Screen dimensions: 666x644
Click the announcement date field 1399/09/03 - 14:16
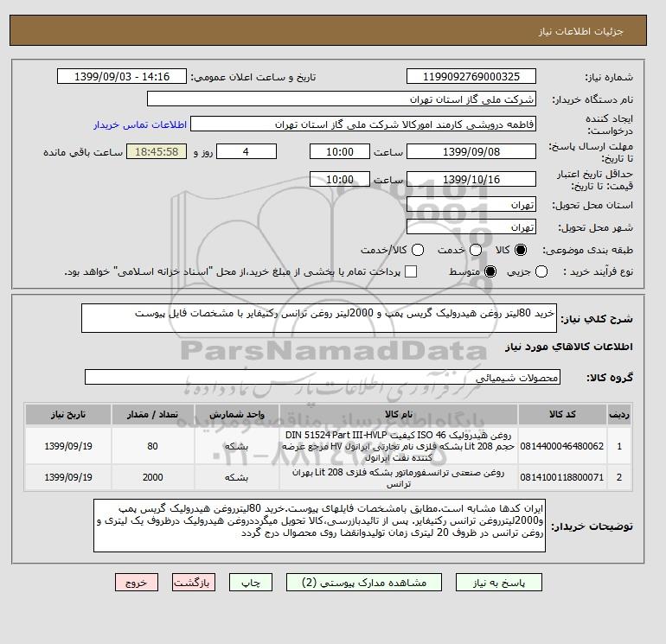point(121,76)
